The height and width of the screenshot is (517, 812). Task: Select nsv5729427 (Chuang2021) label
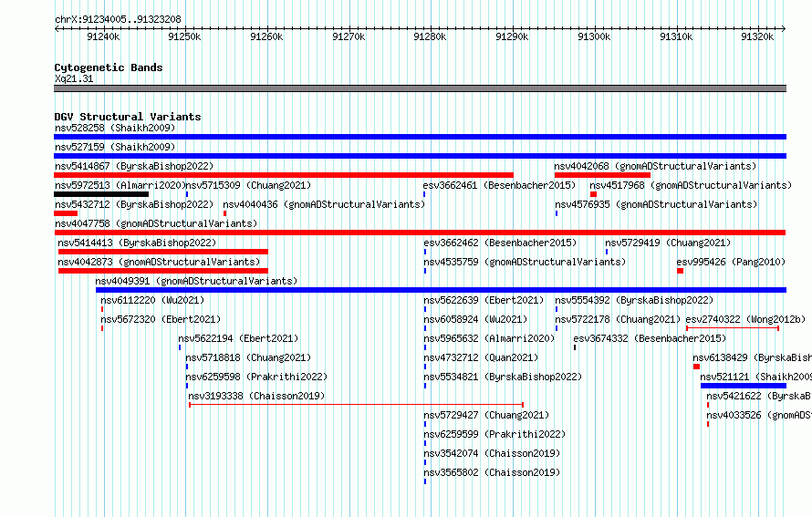[486, 415]
